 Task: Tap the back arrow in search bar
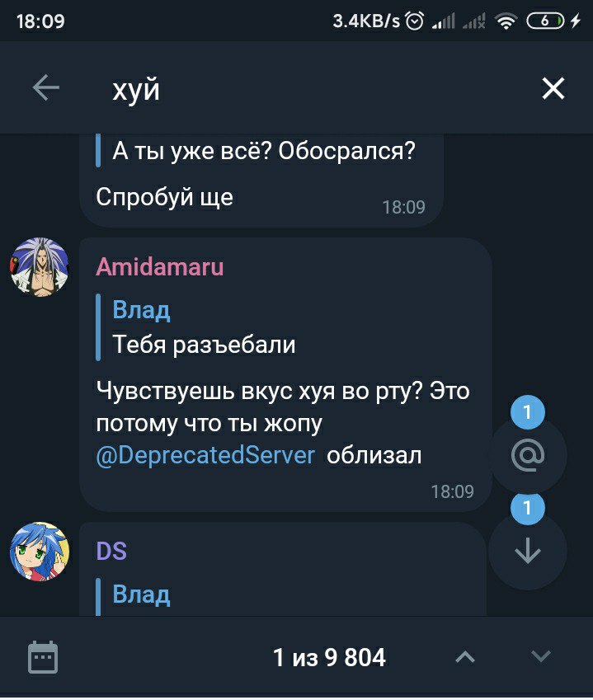[x=46, y=87]
